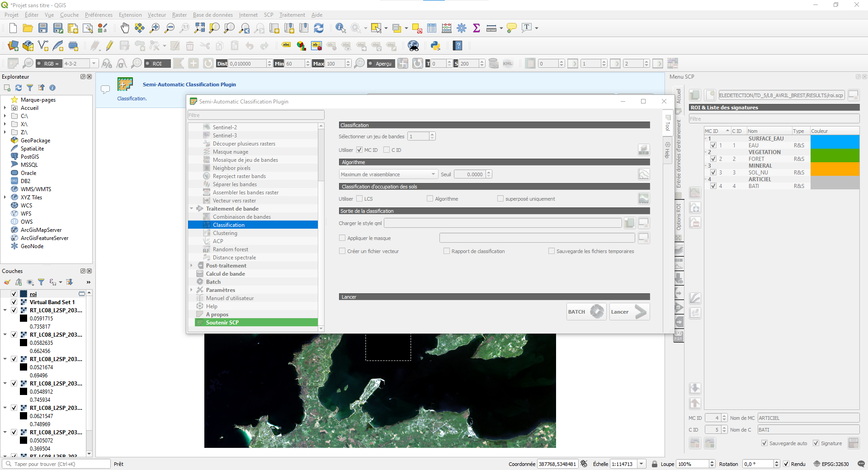Click the Lancer run button
Screen dimensions: 868x470
(629, 312)
